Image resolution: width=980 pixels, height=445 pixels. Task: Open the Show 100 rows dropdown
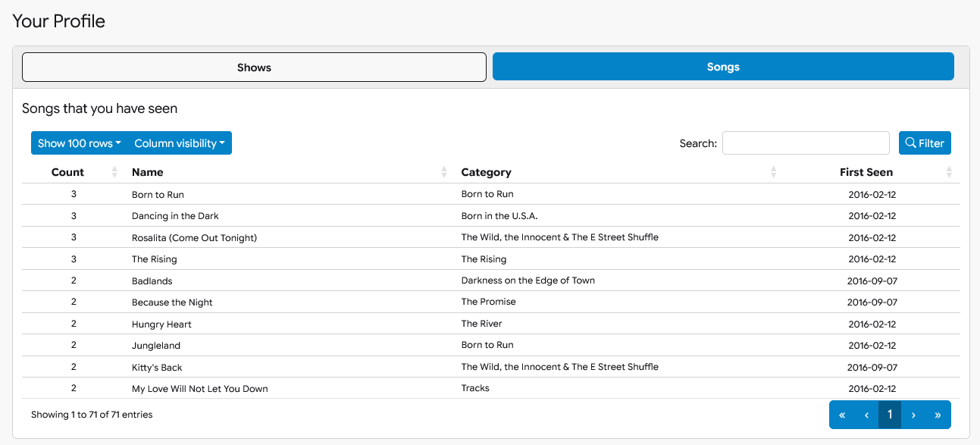tap(80, 143)
